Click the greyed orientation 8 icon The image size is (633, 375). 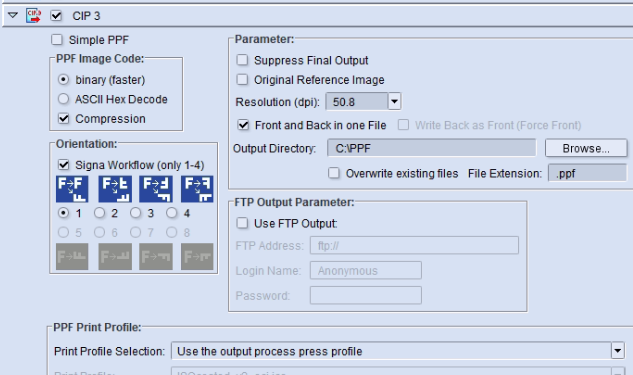(x=197, y=256)
